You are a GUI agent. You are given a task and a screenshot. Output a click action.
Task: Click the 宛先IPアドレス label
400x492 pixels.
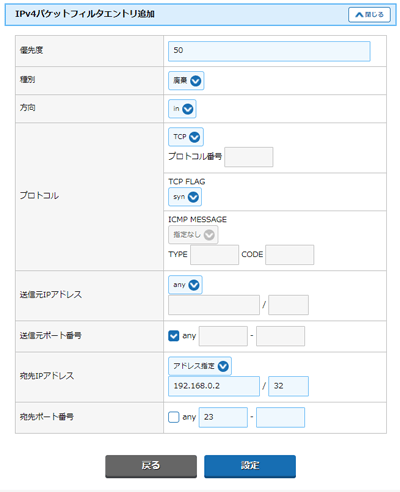tap(47, 376)
